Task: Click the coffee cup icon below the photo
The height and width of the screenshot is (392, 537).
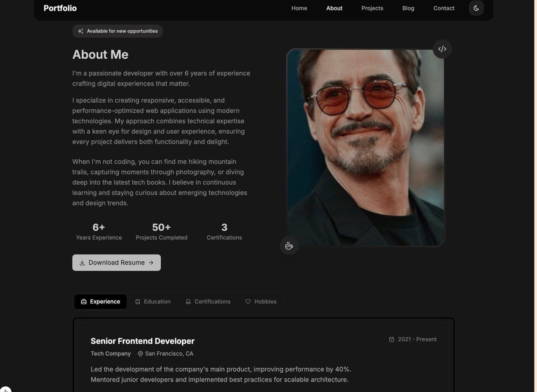Action: [289, 246]
